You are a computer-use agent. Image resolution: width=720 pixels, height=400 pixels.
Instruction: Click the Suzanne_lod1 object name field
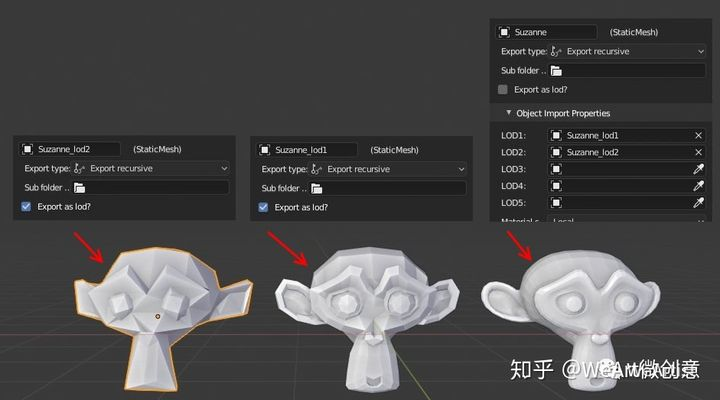pos(307,150)
